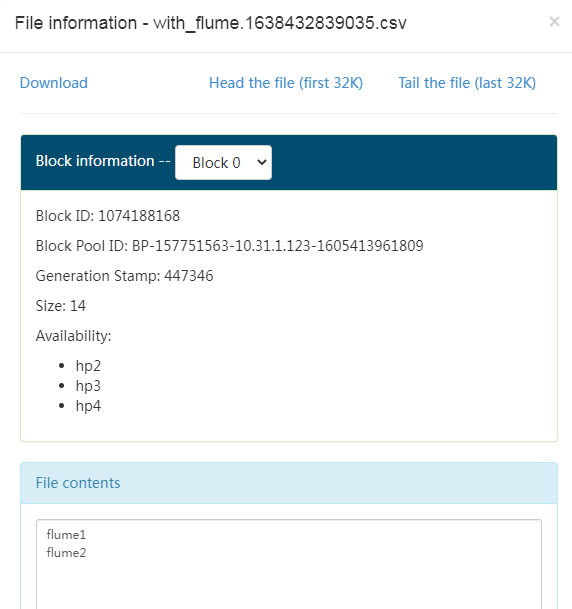Screen dimensions: 572x609
Task: Open Head the file (first 32K)
Action: 286,83
